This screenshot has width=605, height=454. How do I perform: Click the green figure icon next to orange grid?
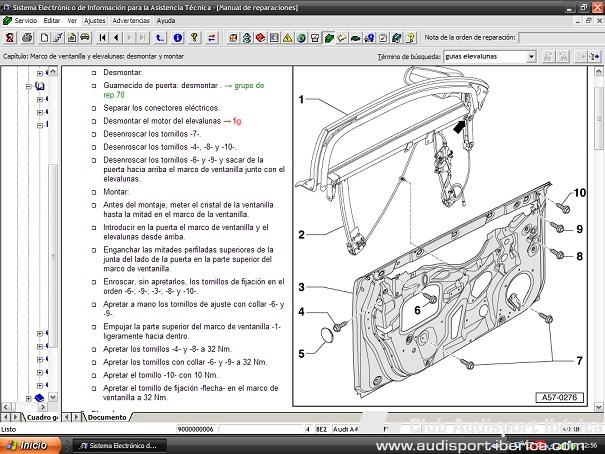247,37
